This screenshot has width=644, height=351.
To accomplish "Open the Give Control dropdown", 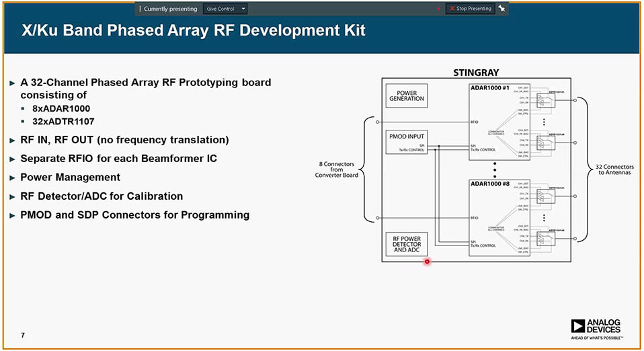I will pyautogui.click(x=225, y=9).
